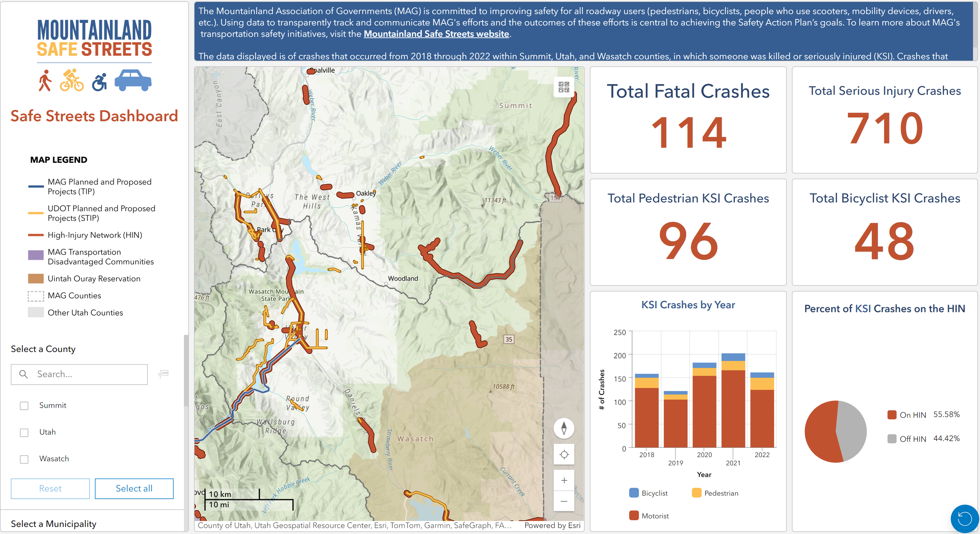Zoom out on the map
Screen dimensions: 980x534
[x=564, y=501]
